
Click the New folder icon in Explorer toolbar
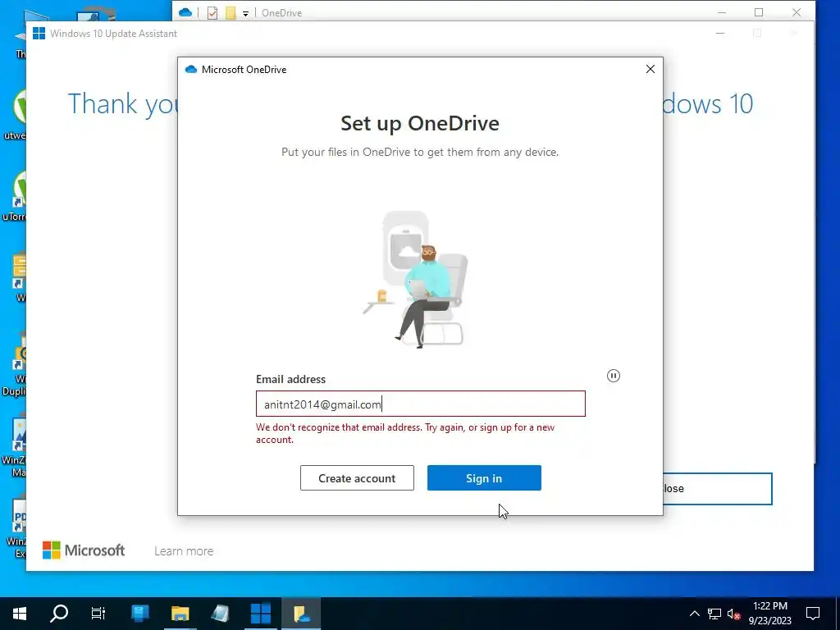point(231,13)
